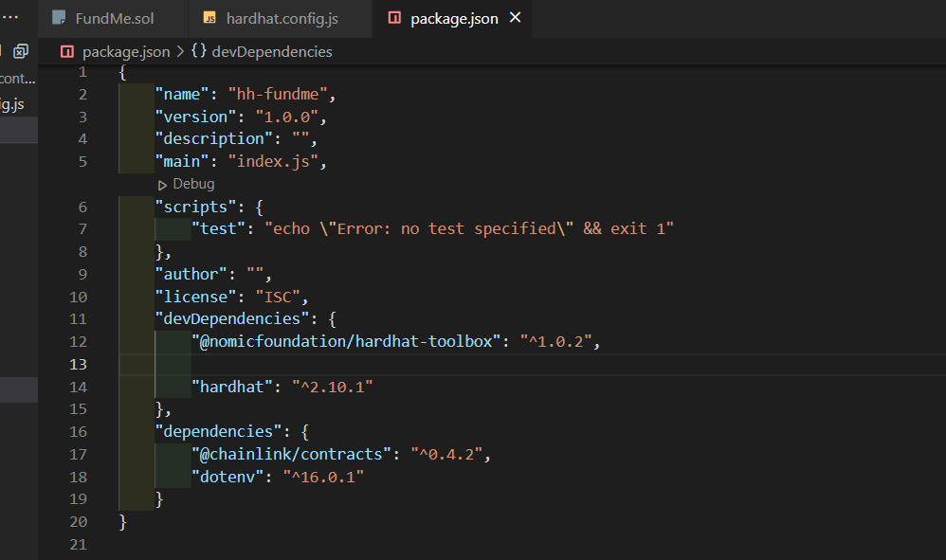Click the "^0.4.2" version string
This screenshot has width=946, height=560.
click(x=446, y=455)
